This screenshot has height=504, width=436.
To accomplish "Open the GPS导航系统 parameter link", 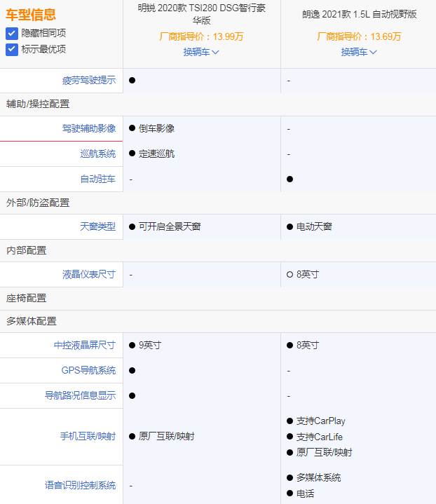I will [88, 370].
